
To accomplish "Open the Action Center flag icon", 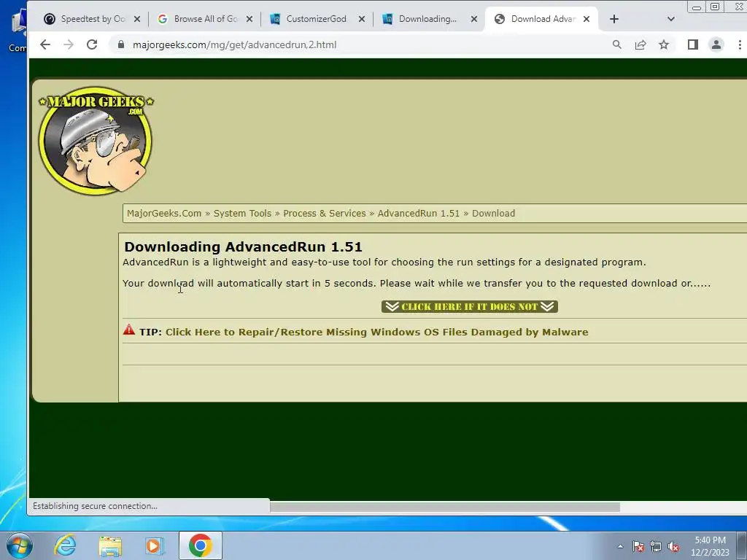I will tap(638, 547).
